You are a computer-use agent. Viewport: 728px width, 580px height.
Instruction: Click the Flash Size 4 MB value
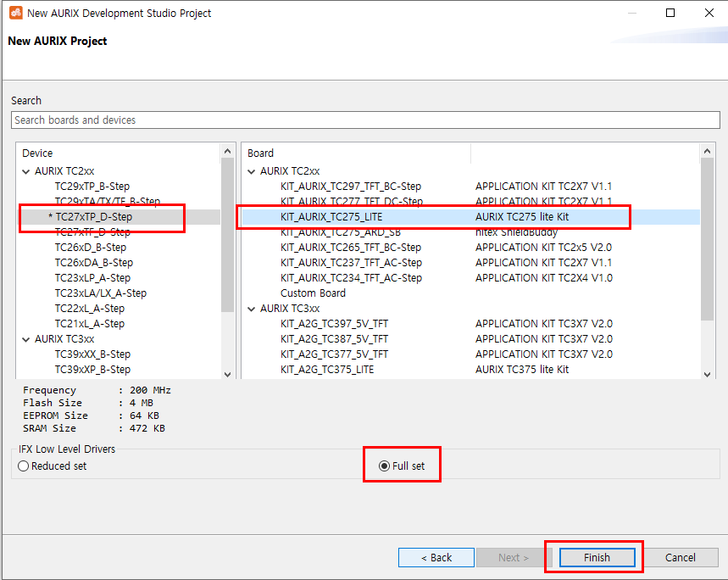[x=142, y=403]
